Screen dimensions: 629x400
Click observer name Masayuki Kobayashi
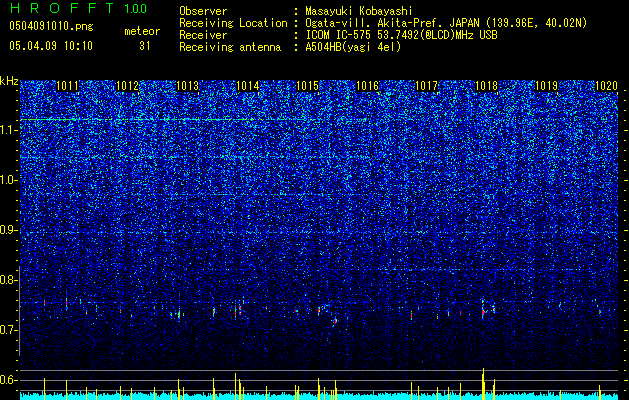click(x=359, y=11)
